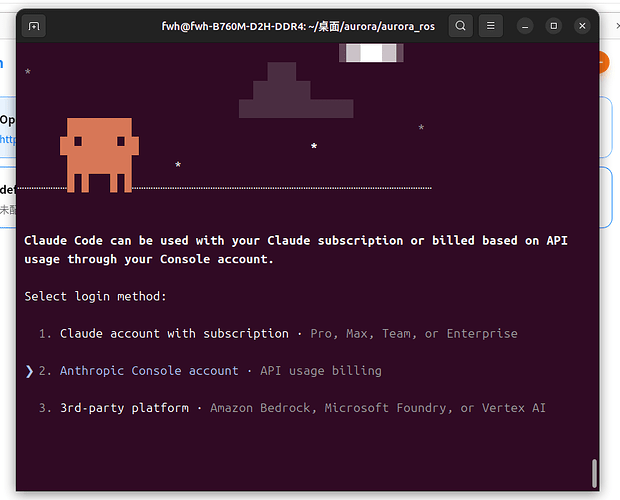The image size is (620, 500).
Task: Click the terminal title bar path text
Action: click(298, 26)
